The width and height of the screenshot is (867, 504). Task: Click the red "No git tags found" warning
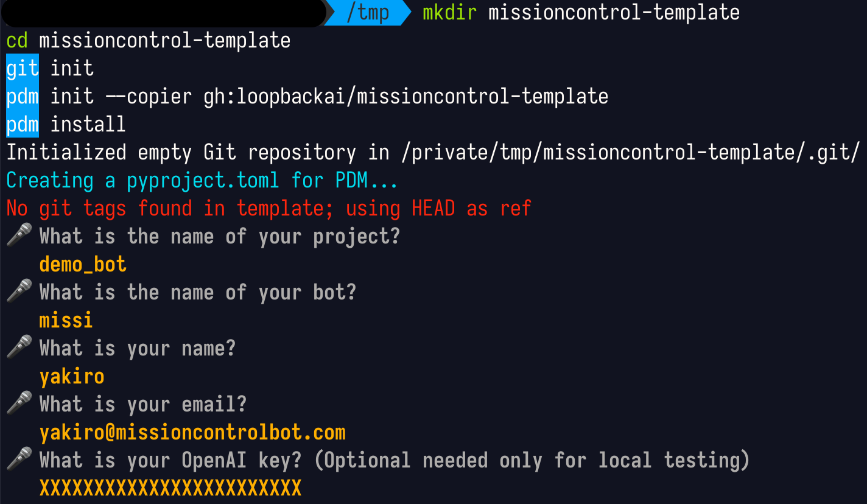click(269, 209)
